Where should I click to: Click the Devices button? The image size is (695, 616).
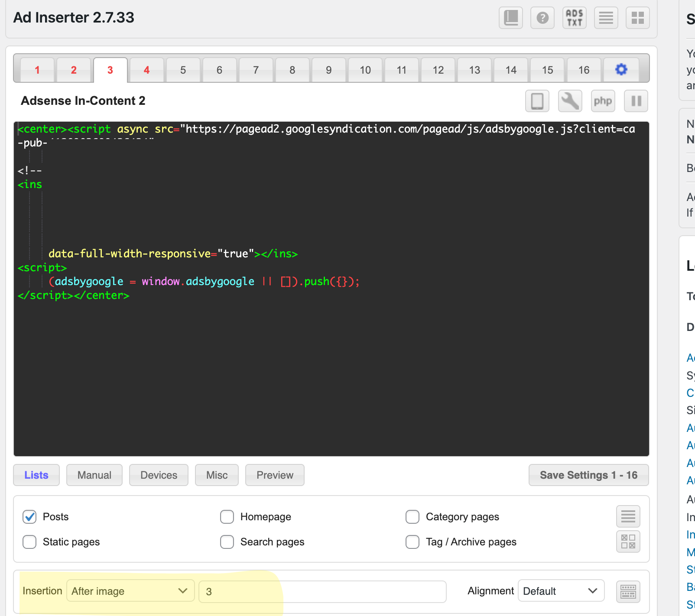(x=159, y=475)
